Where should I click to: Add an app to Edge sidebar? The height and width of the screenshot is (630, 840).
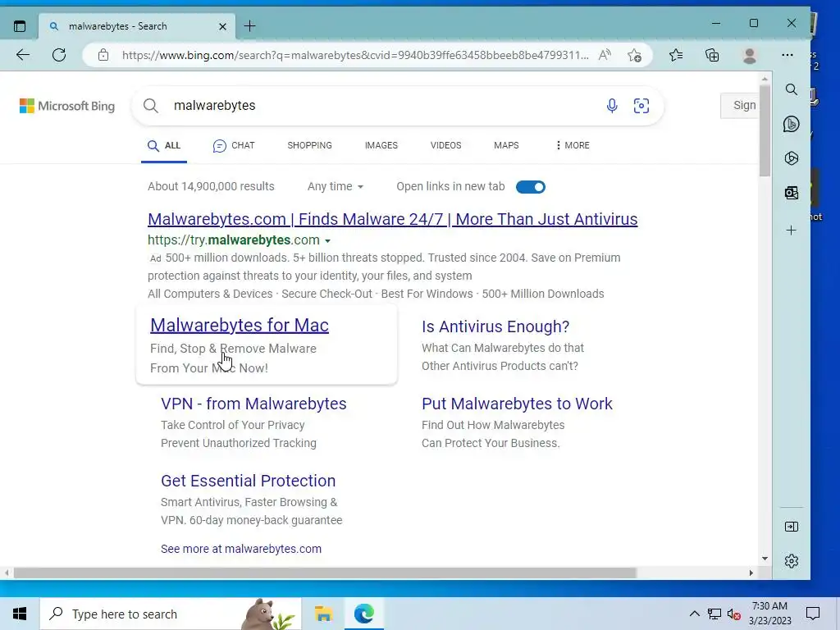click(792, 231)
